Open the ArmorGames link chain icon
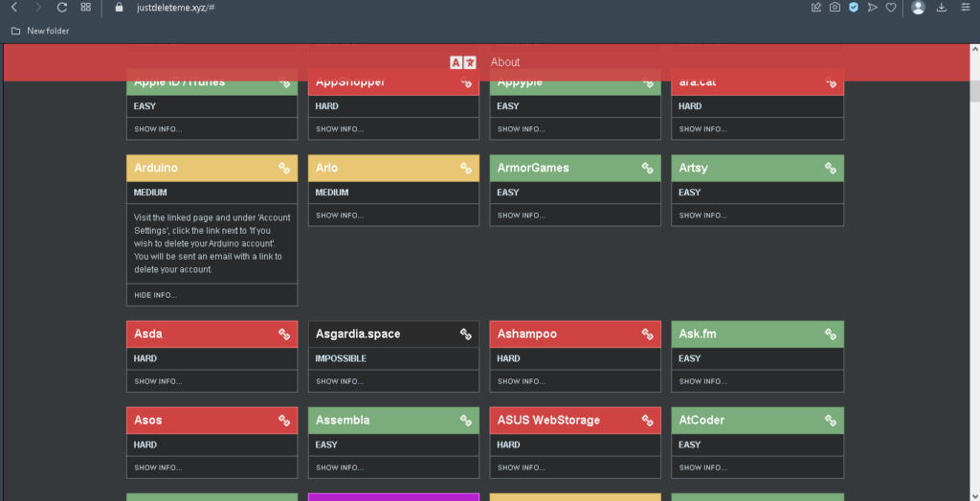Screen dimensions: 980x501 click(x=648, y=169)
